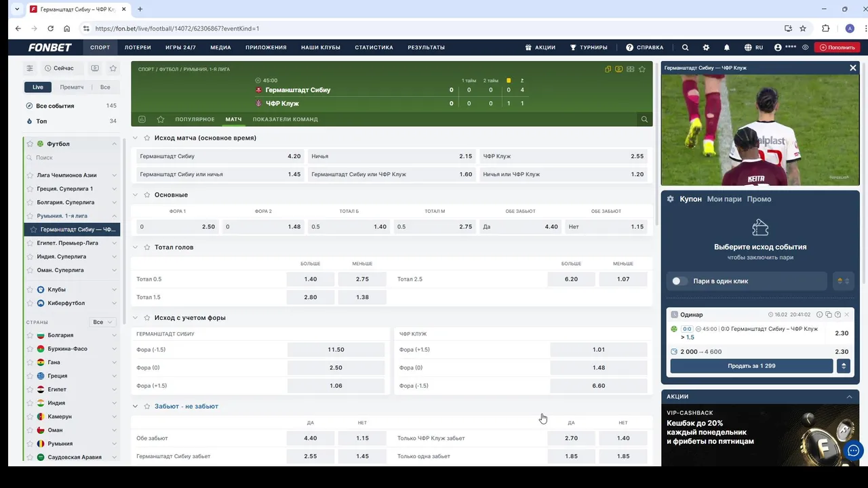Open notifications bell icon

tap(727, 47)
